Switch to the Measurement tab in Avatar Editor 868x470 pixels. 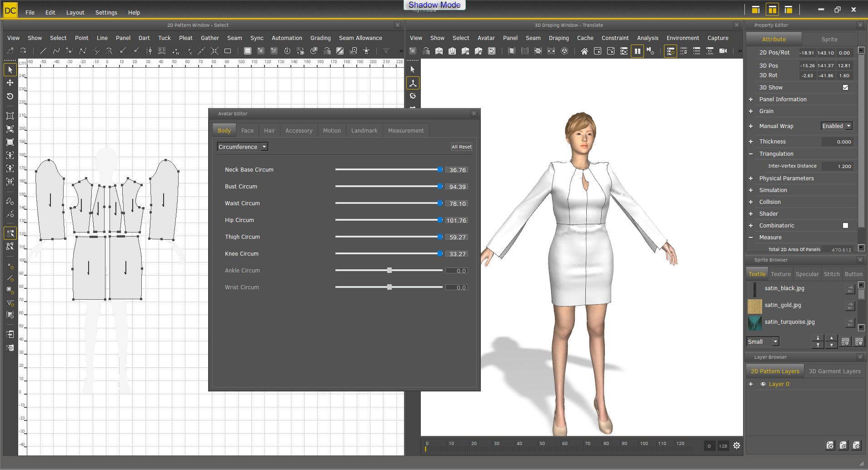[x=405, y=131]
